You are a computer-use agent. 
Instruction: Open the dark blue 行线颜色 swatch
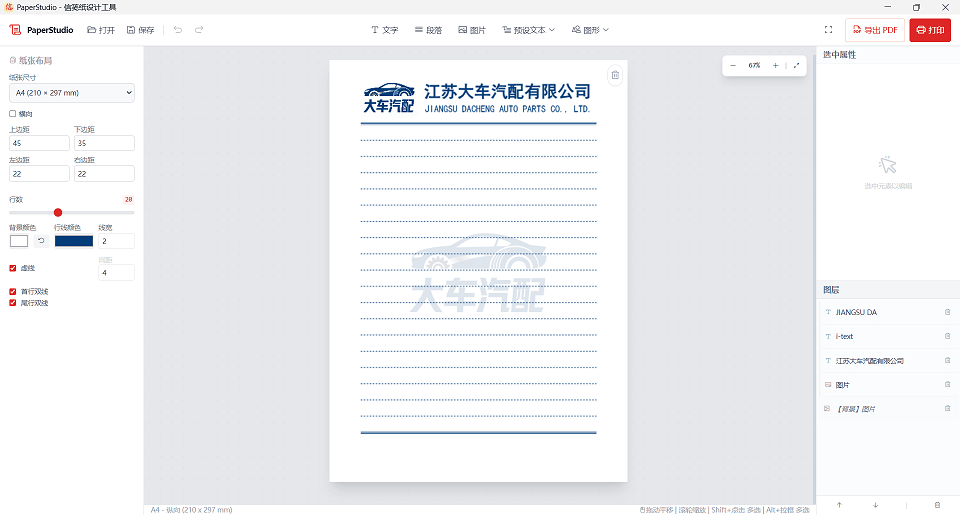73,241
